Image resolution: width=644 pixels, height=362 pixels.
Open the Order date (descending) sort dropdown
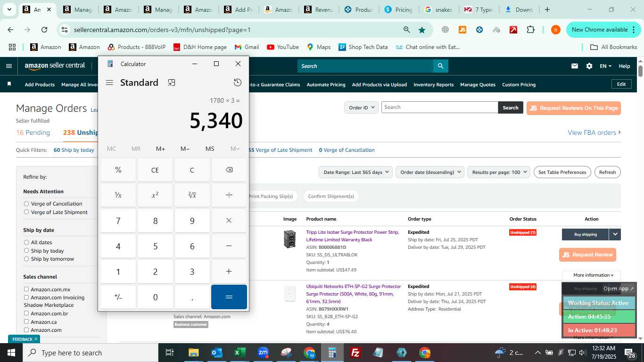click(x=430, y=172)
